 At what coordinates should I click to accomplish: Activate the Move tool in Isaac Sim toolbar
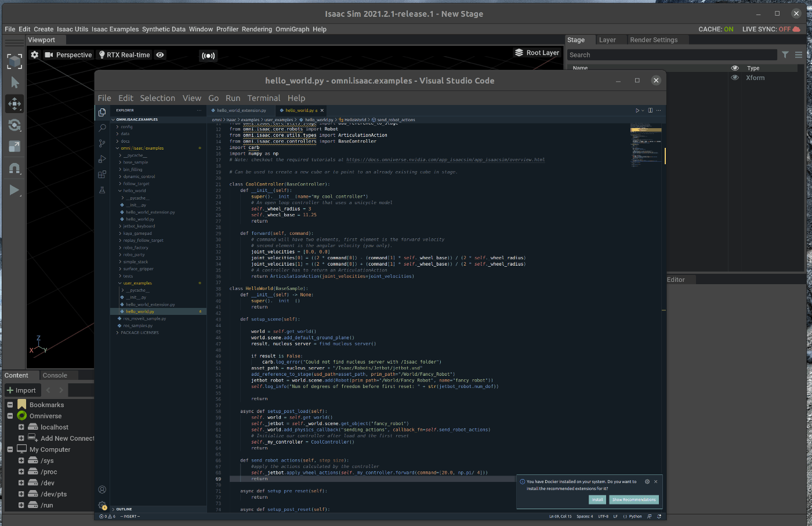14,104
